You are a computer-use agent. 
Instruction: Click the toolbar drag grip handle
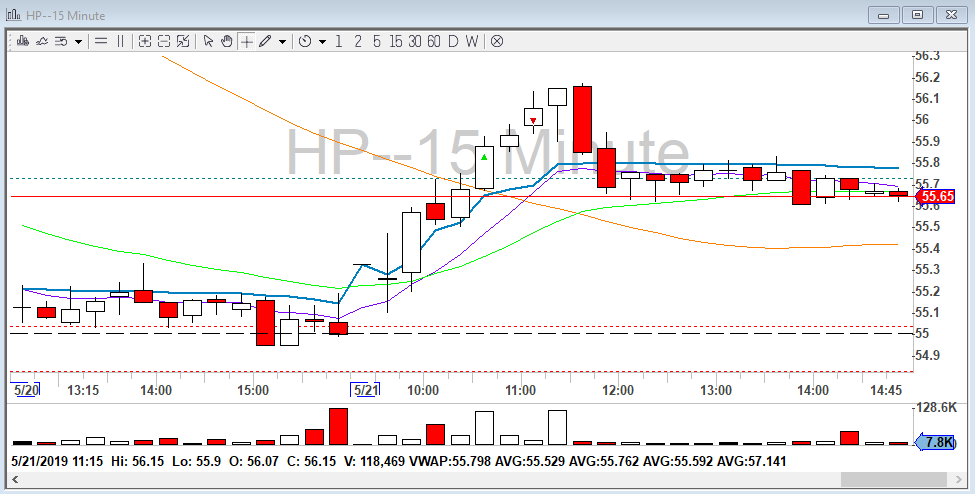11,42
